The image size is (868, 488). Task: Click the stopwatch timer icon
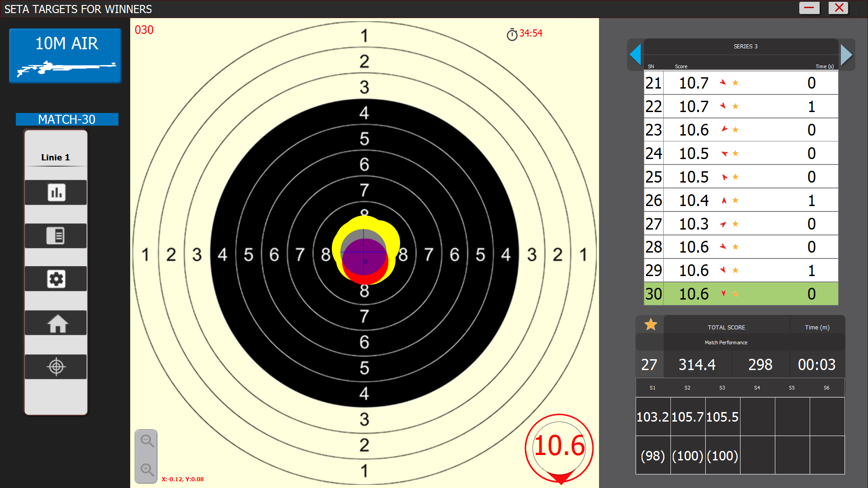512,34
